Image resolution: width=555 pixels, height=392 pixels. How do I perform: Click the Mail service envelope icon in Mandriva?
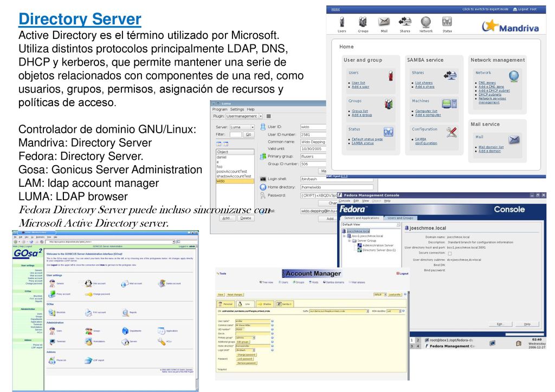(x=514, y=140)
